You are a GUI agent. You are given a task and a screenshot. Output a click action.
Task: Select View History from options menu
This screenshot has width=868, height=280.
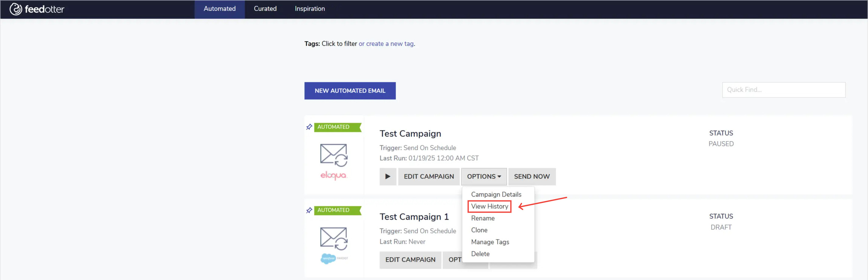pyautogui.click(x=489, y=206)
